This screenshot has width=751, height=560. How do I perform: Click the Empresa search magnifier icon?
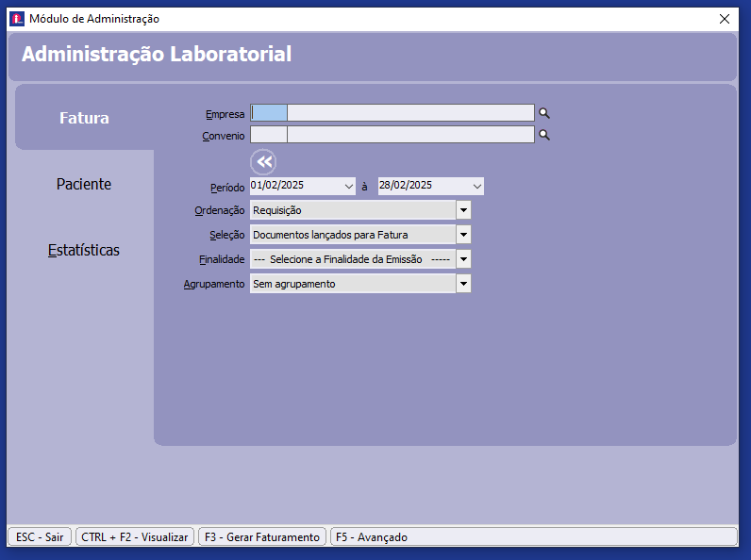[543, 113]
